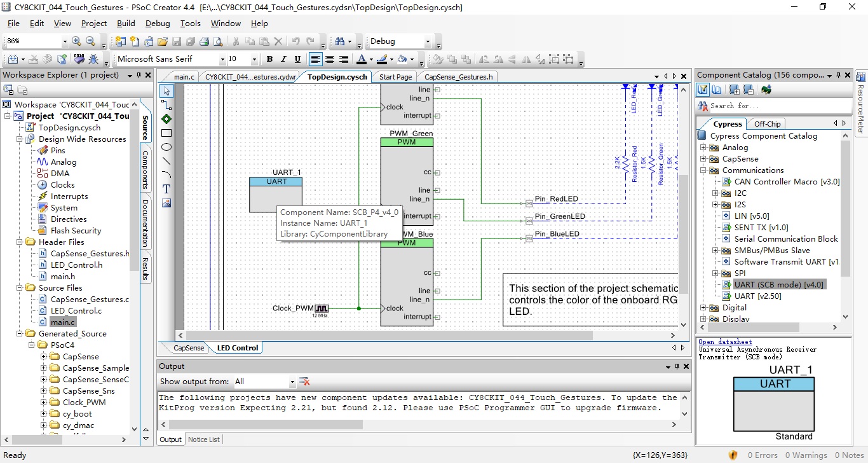Collapse the Header Files folder

(x=20, y=242)
